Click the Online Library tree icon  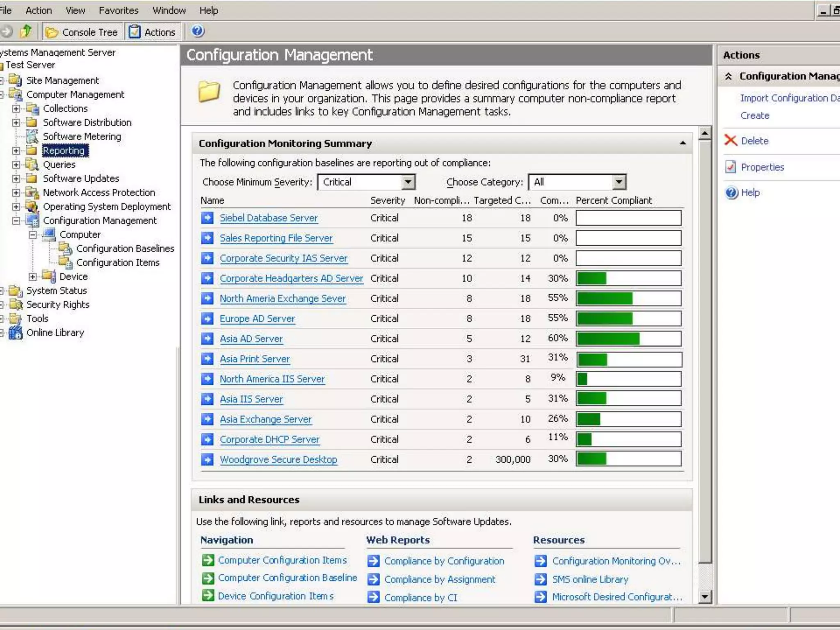(16, 333)
